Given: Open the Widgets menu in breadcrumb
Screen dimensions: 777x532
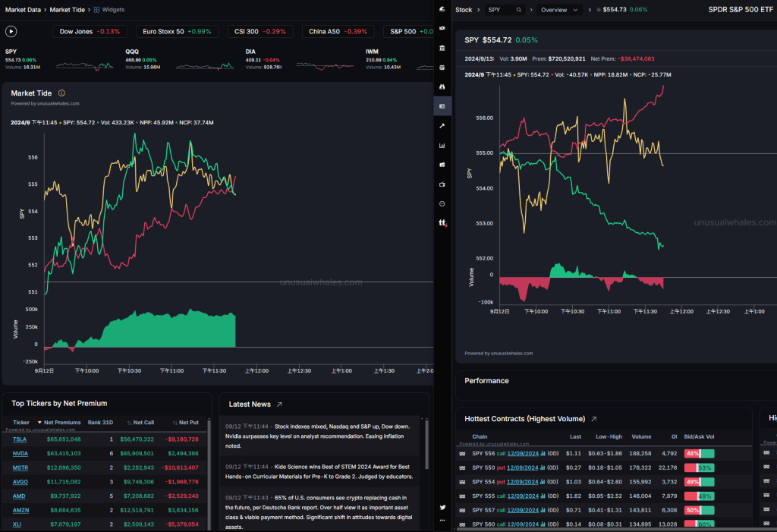Looking at the screenshot, I should click(x=109, y=10).
